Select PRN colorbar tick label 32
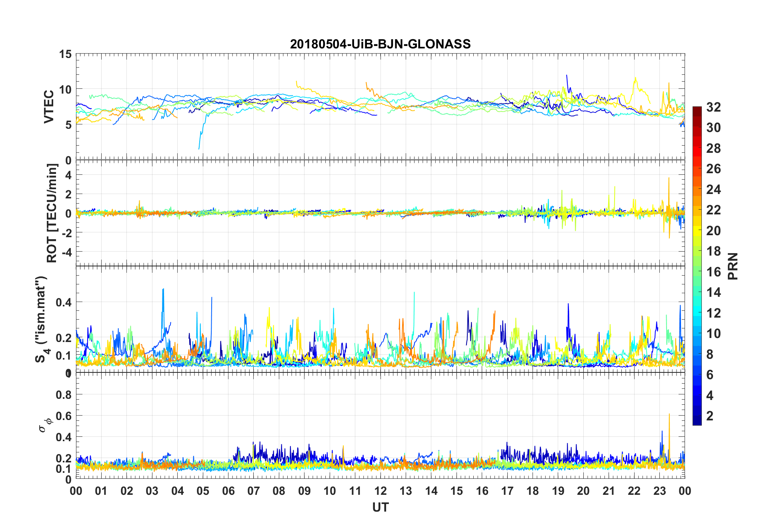The width and height of the screenshot is (761, 532). tap(714, 107)
